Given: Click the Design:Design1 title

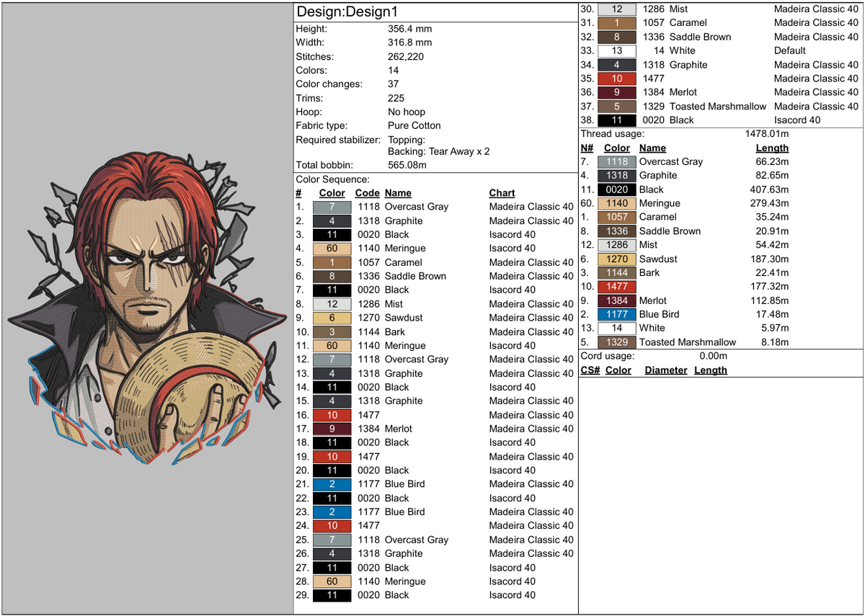Looking at the screenshot, I should [347, 12].
